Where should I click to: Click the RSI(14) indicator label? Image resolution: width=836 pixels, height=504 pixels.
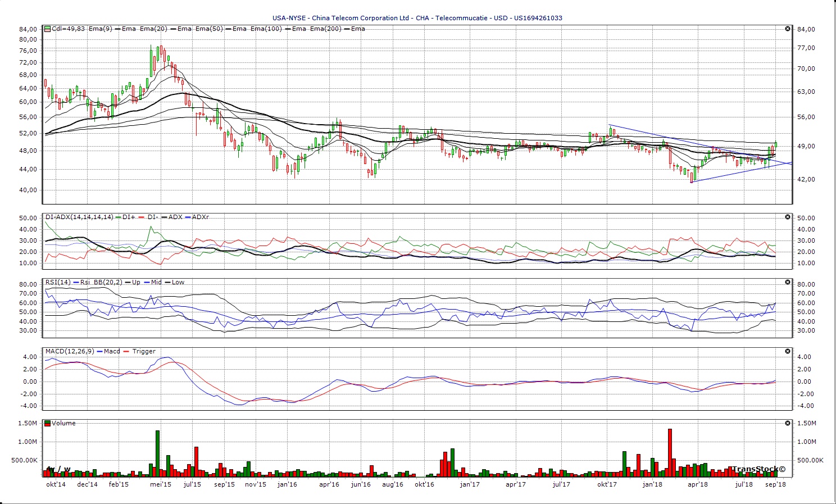tap(58, 282)
